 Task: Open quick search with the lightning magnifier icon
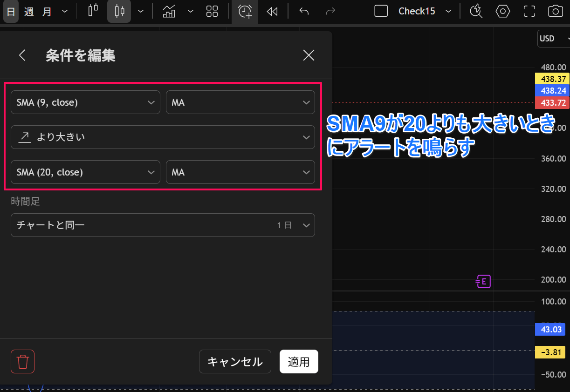coord(476,11)
